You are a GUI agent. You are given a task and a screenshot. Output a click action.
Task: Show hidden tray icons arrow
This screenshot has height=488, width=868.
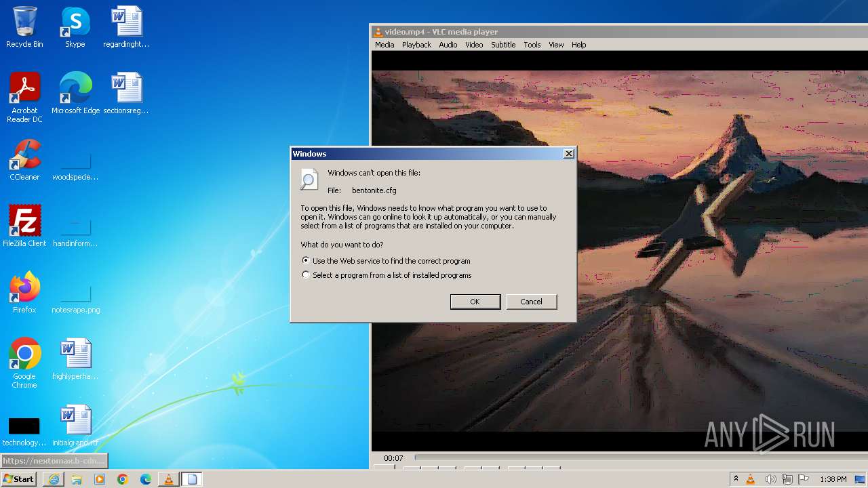pyautogui.click(x=736, y=479)
